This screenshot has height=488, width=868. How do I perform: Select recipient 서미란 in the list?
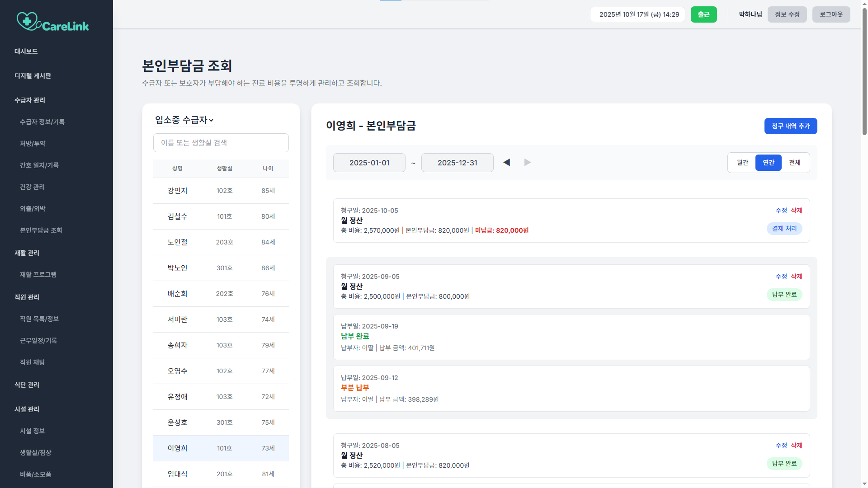coord(221,319)
